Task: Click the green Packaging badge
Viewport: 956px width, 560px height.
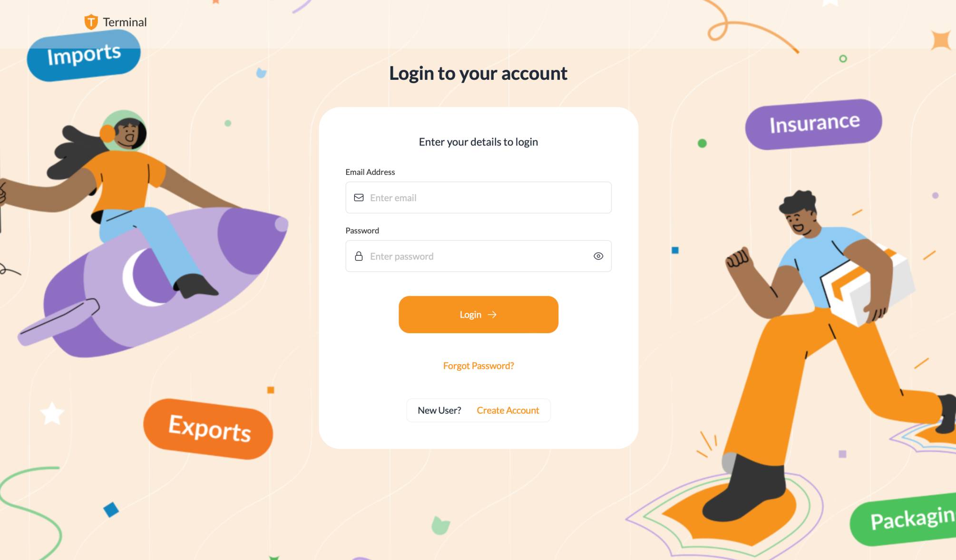Action: (903, 521)
